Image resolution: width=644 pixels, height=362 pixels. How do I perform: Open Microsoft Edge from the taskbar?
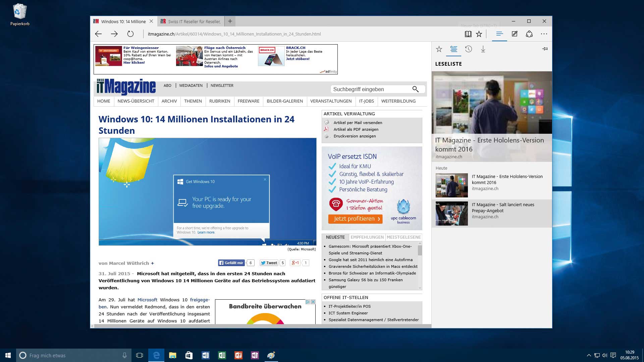point(156,355)
